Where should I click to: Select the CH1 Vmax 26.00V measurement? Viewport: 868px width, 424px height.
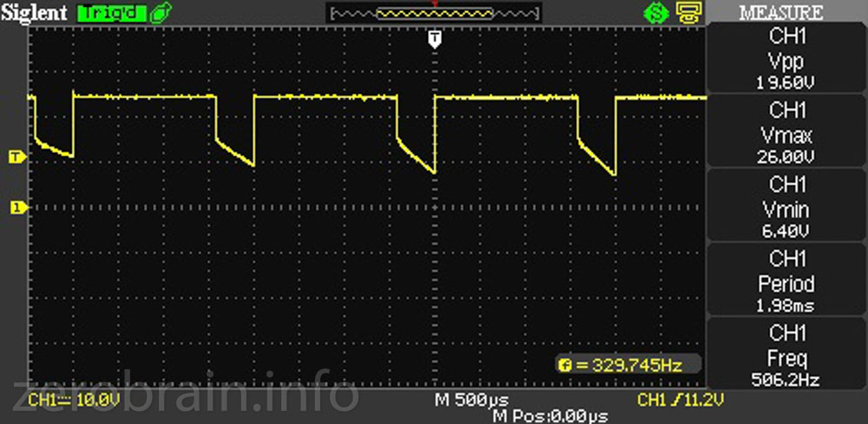coord(788,132)
